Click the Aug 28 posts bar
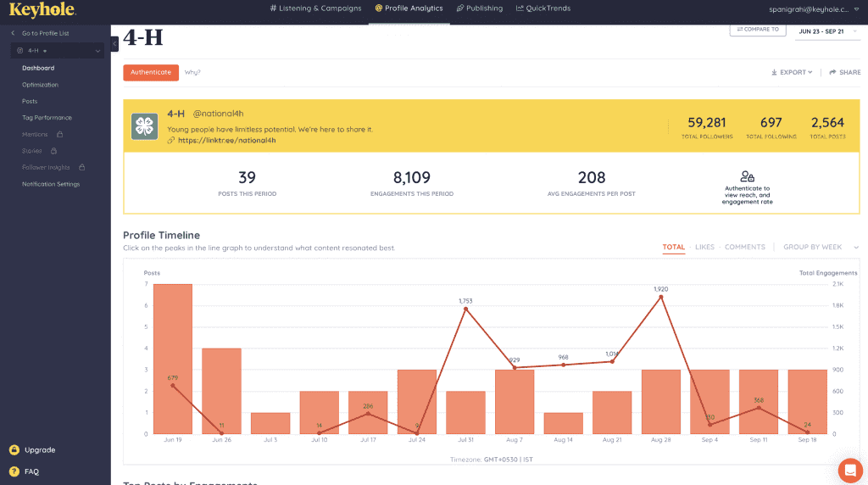The image size is (868, 485). coord(661,402)
